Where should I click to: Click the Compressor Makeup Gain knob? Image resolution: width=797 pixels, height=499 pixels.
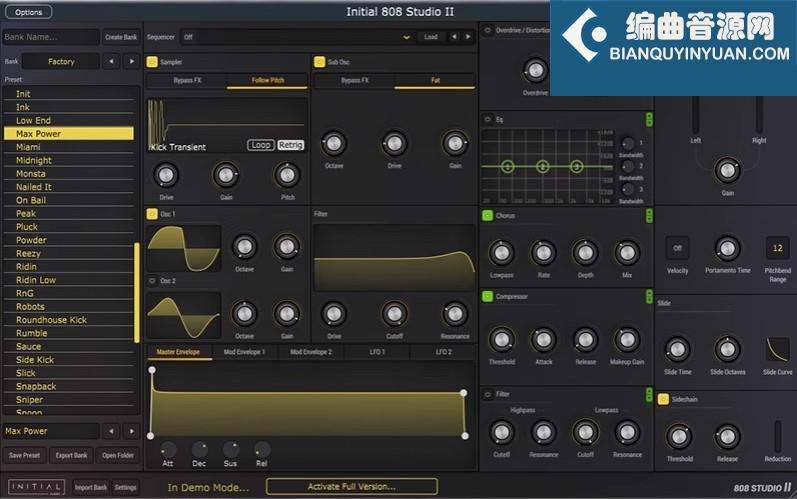627,339
